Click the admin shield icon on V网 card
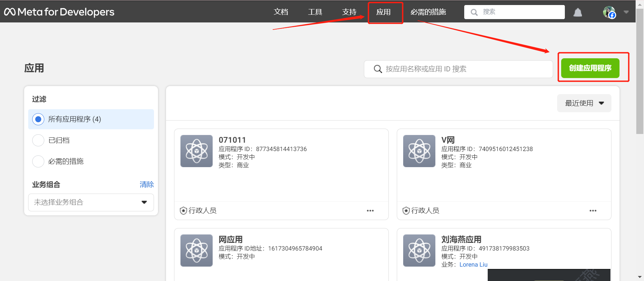Image resolution: width=644 pixels, height=281 pixels. click(x=406, y=211)
